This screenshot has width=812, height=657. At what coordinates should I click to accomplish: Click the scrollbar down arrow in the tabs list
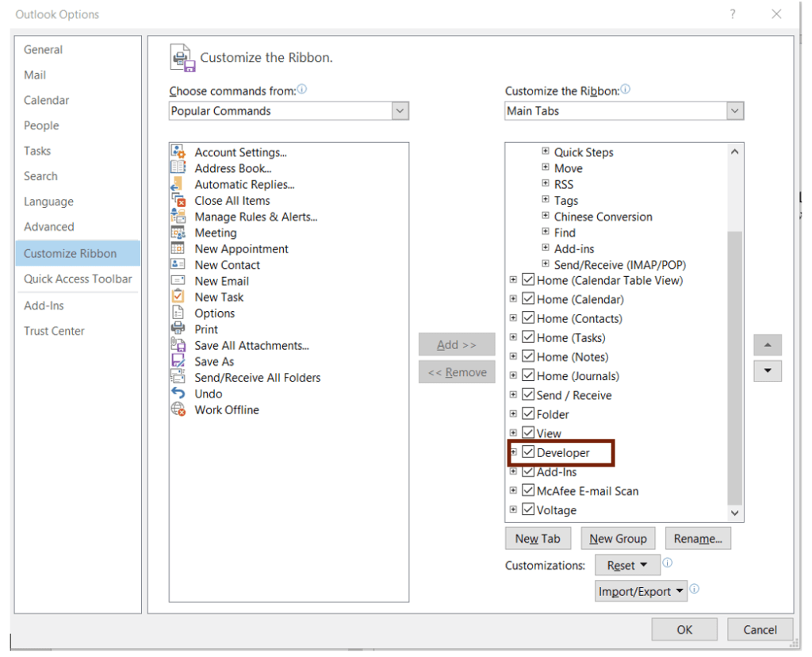click(734, 511)
